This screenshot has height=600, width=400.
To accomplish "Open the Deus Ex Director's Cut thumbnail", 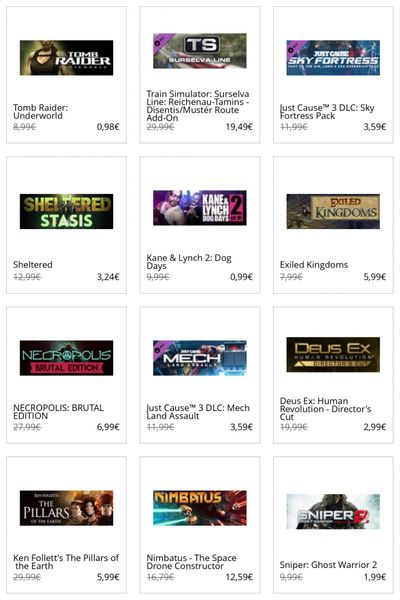I will pos(333,354).
